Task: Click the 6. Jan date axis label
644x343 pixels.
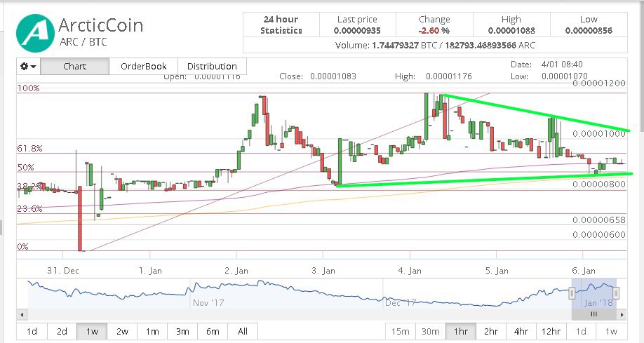Action: point(583,271)
